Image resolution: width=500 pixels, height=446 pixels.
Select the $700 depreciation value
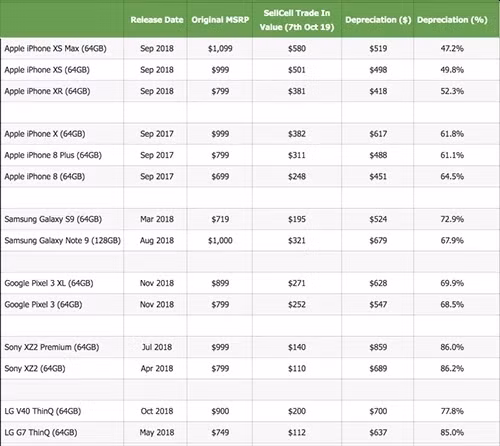coord(378,411)
